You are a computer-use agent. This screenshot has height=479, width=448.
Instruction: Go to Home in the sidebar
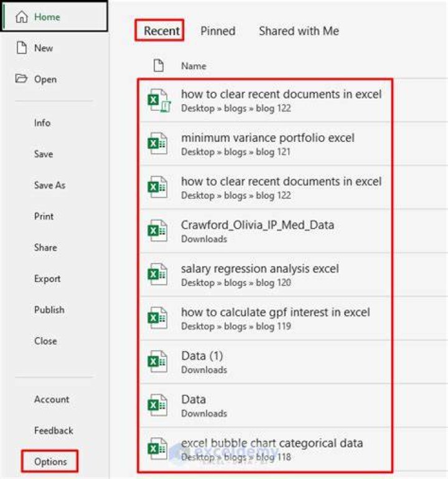point(54,16)
